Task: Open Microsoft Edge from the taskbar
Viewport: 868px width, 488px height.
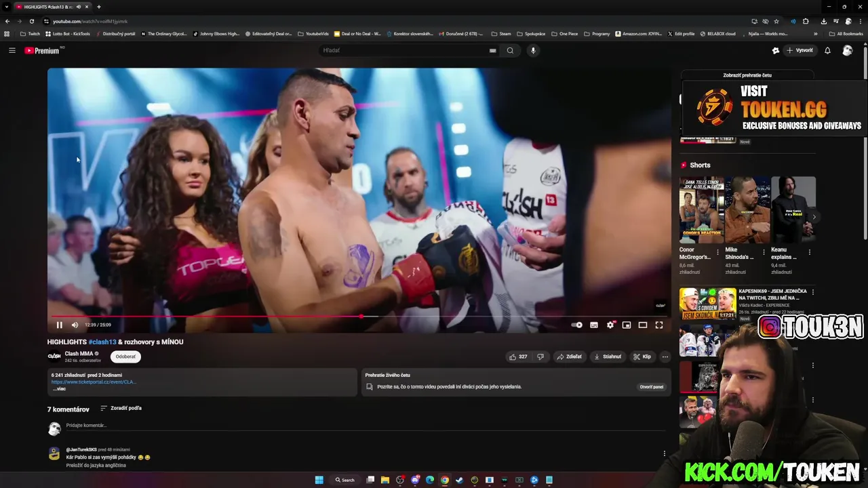Action: pyautogui.click(x=430, y=480)
